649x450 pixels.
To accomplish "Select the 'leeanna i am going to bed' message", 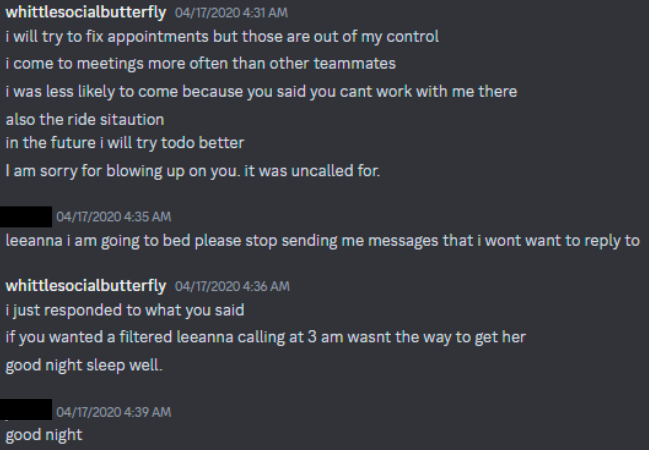I will (322, 240).
